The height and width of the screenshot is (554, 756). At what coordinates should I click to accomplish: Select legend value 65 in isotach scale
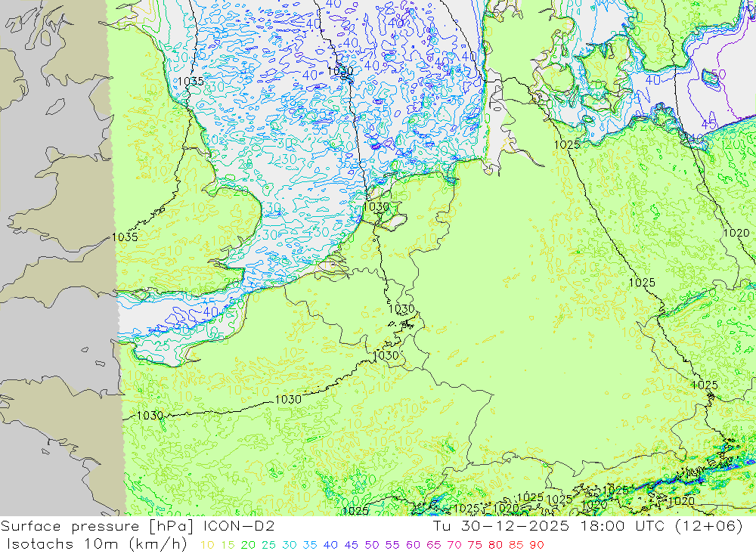point(434,545)
